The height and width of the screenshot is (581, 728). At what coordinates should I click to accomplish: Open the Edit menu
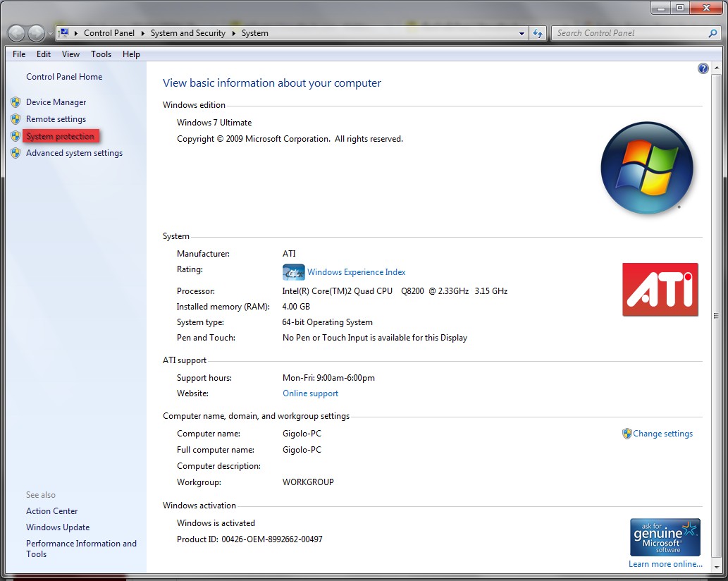point(44,54)
